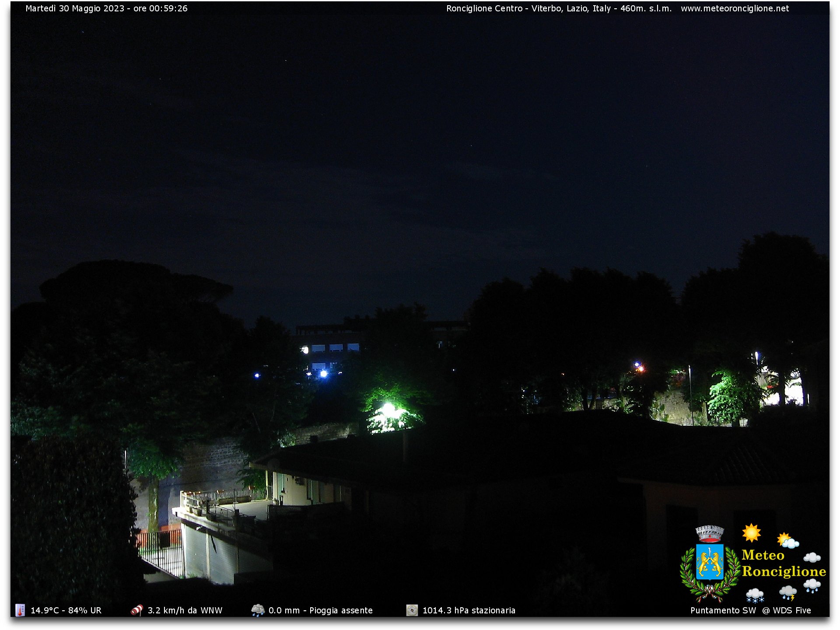This screenshot has width=840, height=630.
Task: Click the sun icon in Meteo Ronciglione logo
Action: click(x=751, y=533)
